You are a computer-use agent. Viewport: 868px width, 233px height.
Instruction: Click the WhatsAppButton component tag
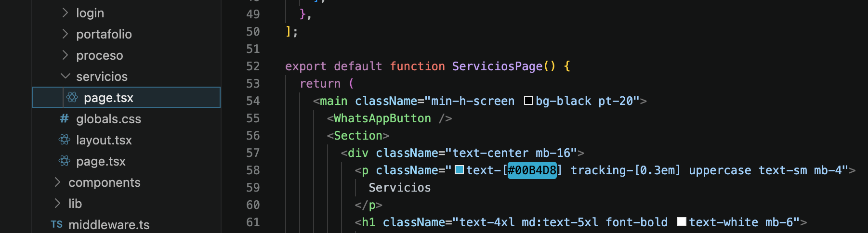coord(382,118)
